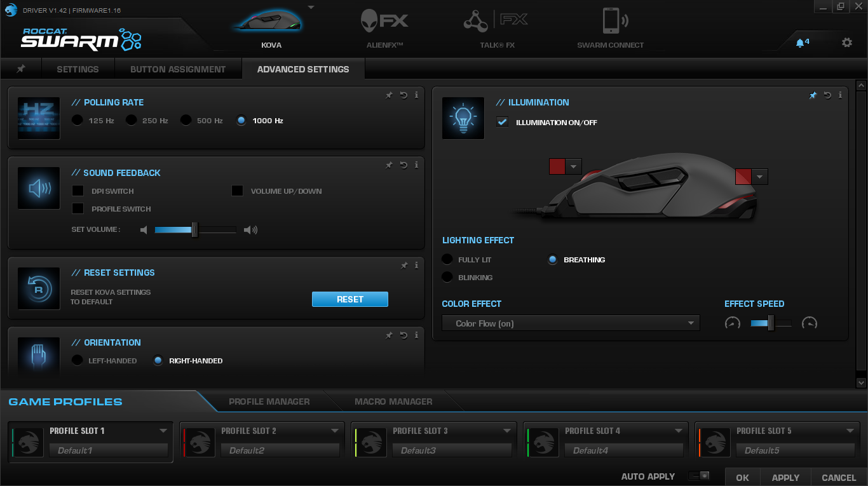Unpin the Illumination panel
The height and width of the screenshot is (486, 868).
coord(813,95)
